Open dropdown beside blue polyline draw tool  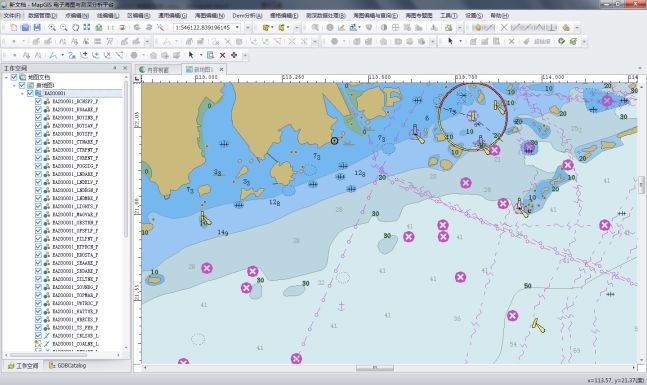(62, 55)
